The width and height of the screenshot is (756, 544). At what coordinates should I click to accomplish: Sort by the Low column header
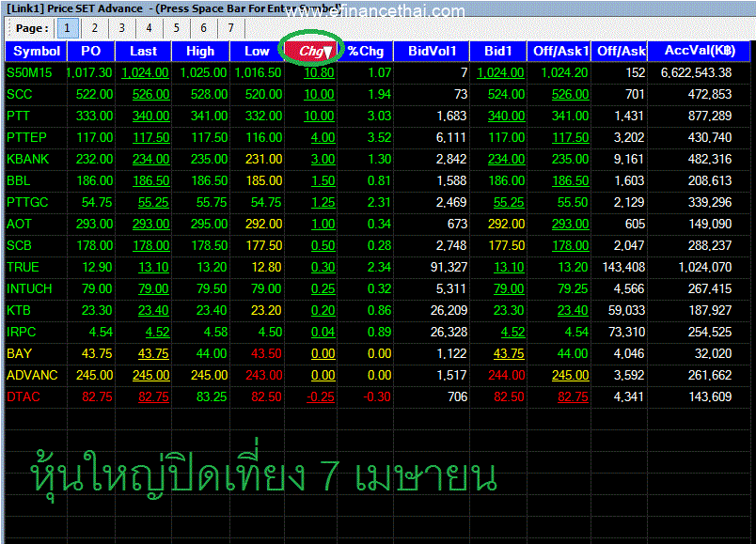click(x=257, y=51)
